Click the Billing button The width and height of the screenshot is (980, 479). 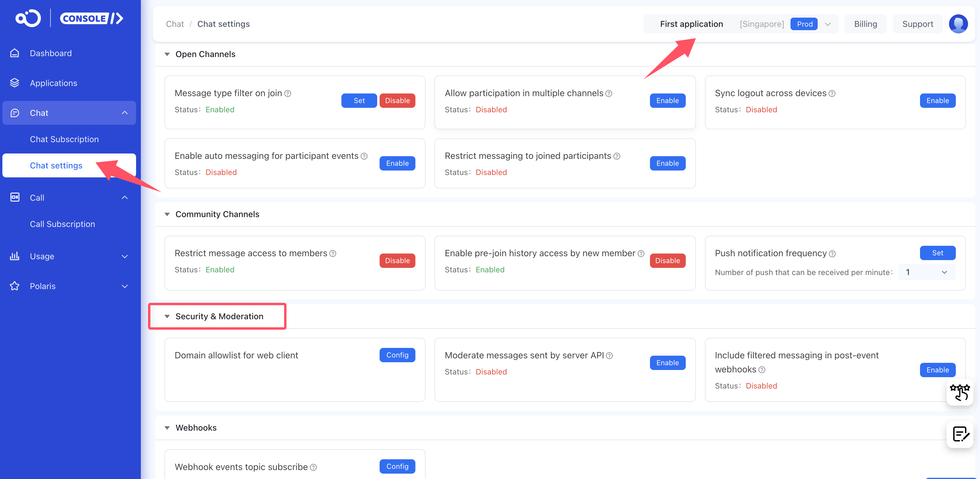point(865,24)
